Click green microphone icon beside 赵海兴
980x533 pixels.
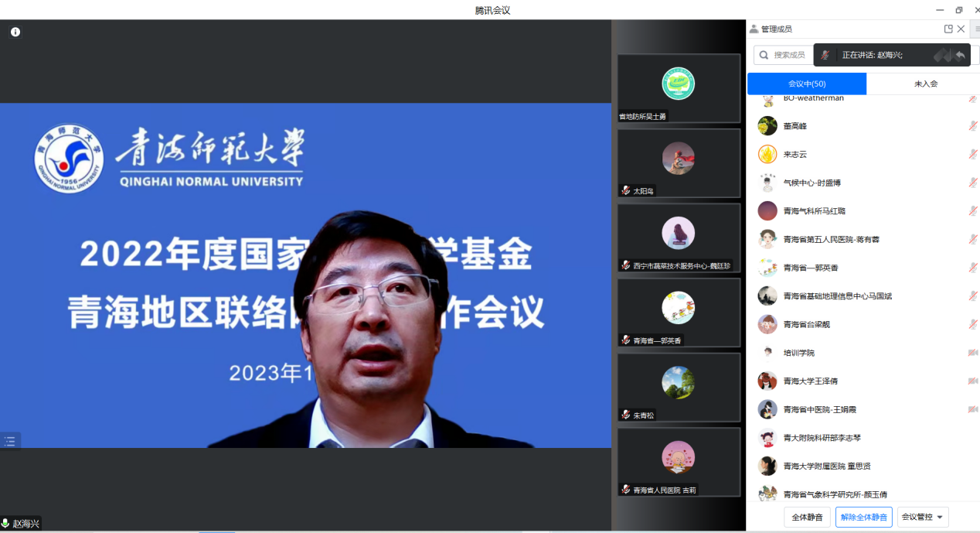pos(6,524)
